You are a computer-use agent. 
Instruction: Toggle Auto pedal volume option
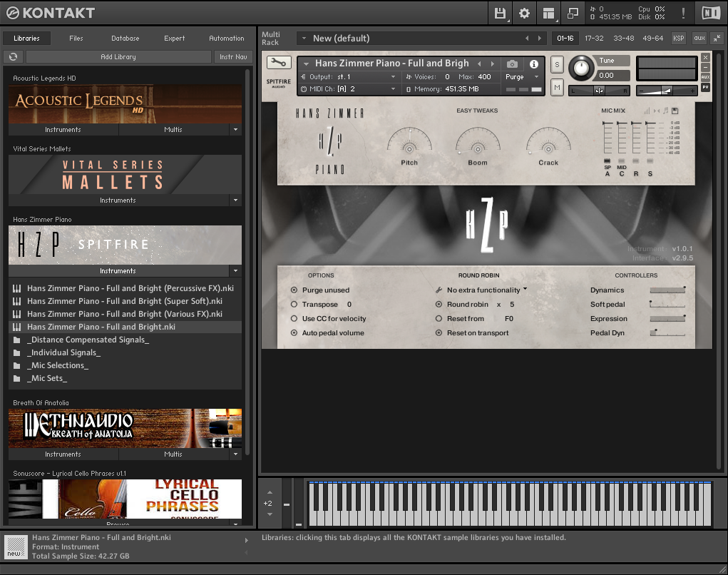pyautogui.click(x=294, y=333)
